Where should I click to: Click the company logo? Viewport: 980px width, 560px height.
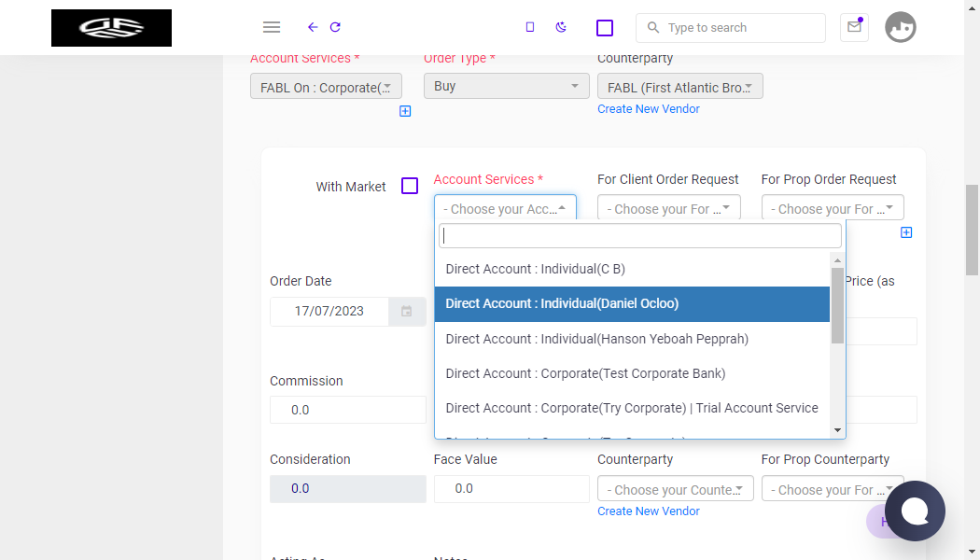click(111, 27)
